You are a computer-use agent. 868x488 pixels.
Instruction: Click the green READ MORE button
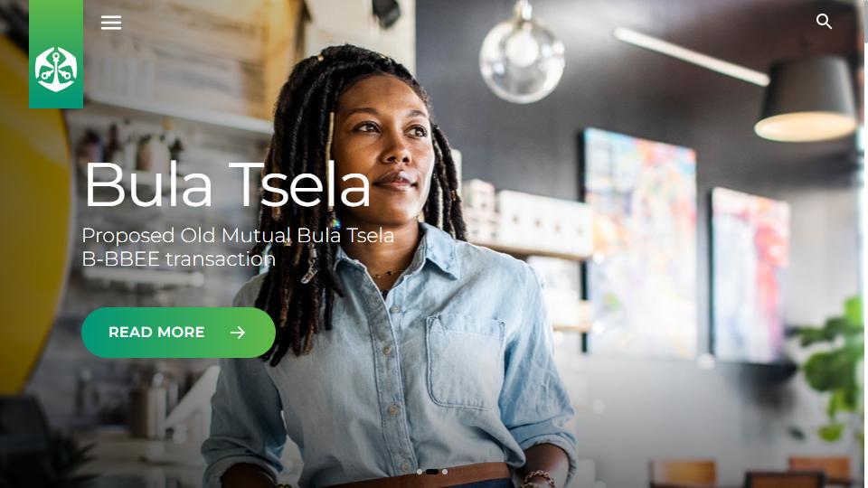click(x=178, y=333)
